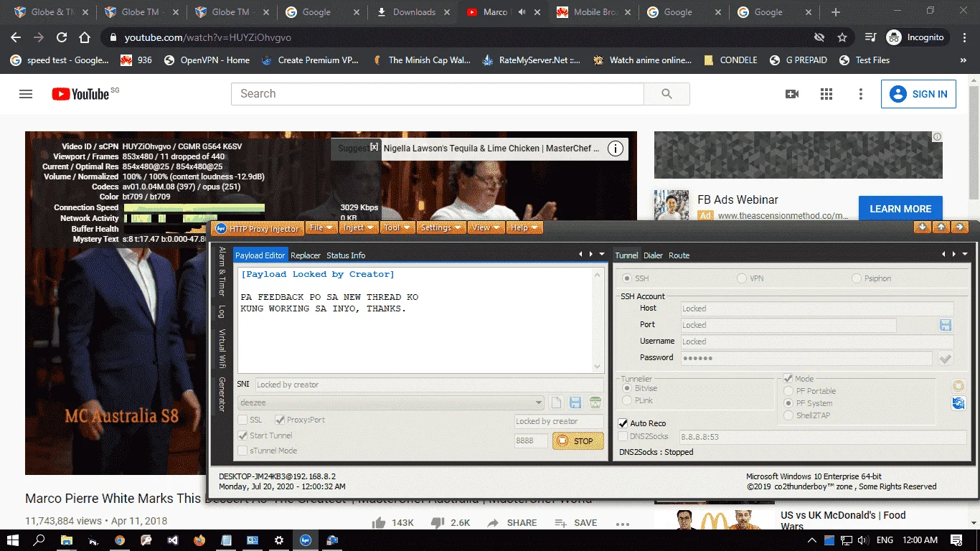
Task: Select the VPN radio button
Action: (x=742, y=278)
